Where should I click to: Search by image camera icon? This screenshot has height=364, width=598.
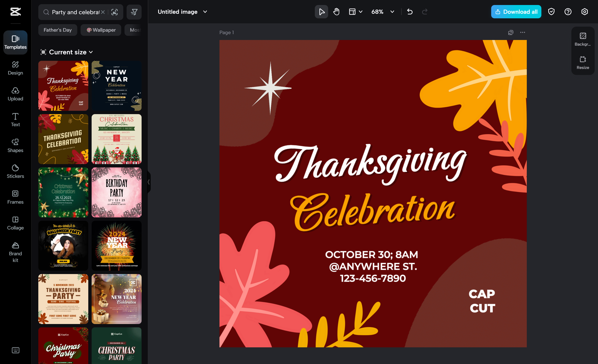(115, 12)
